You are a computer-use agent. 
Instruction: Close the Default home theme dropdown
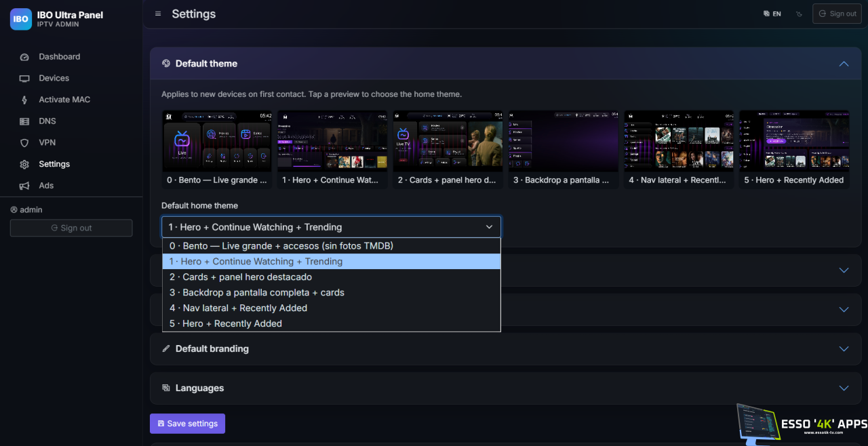331,227
